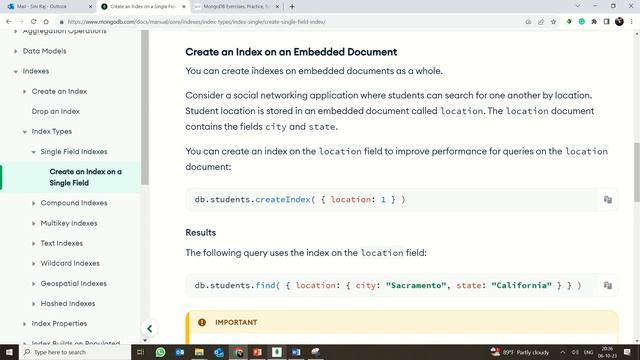This screenshot has width=640, height=360.
Task: Open Task View on the taskbar
Action: (x=140, y=352)
